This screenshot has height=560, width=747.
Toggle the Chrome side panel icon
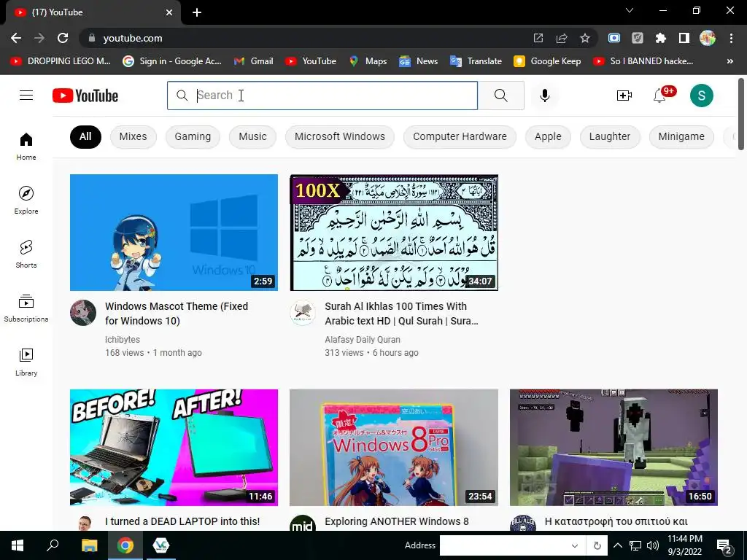point(684,38)
